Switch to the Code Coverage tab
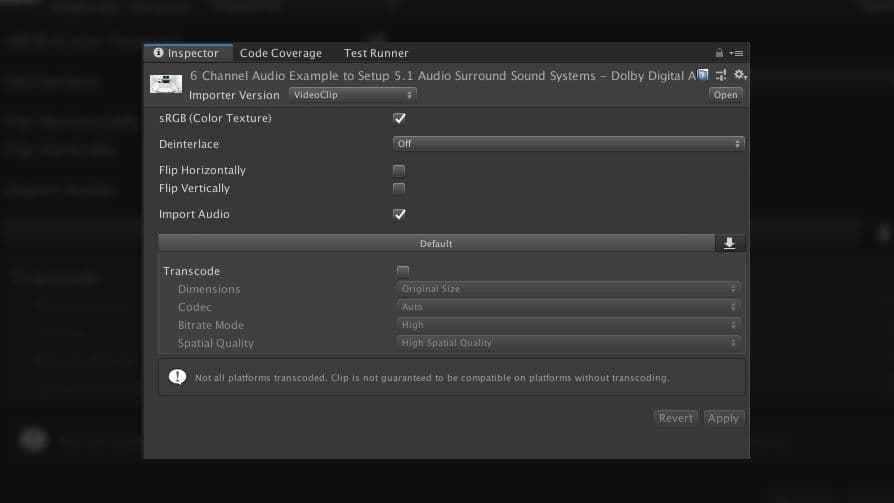 280,53
